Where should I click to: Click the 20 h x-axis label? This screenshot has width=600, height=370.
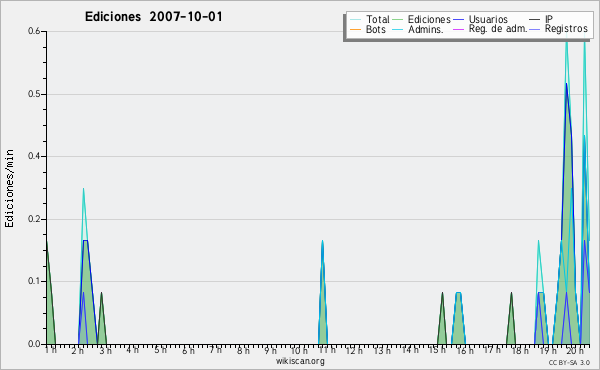coord(575,350)
